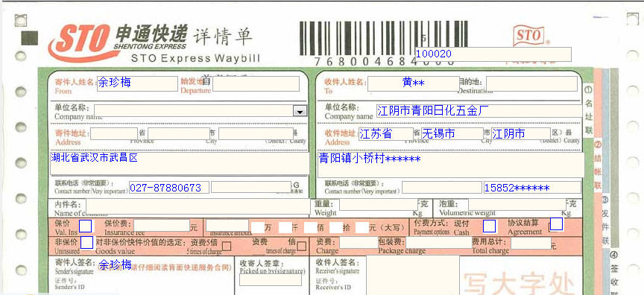
Task: Click Sender's signature field with 余珍梅
Action: pyautogui.click(x=115, y=264)
